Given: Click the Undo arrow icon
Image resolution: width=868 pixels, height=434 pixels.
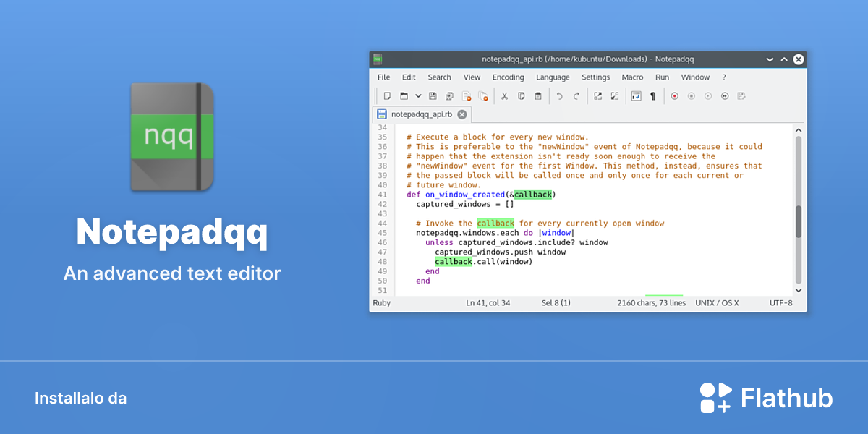Looking at the screenshot, I should click(559, 95).
